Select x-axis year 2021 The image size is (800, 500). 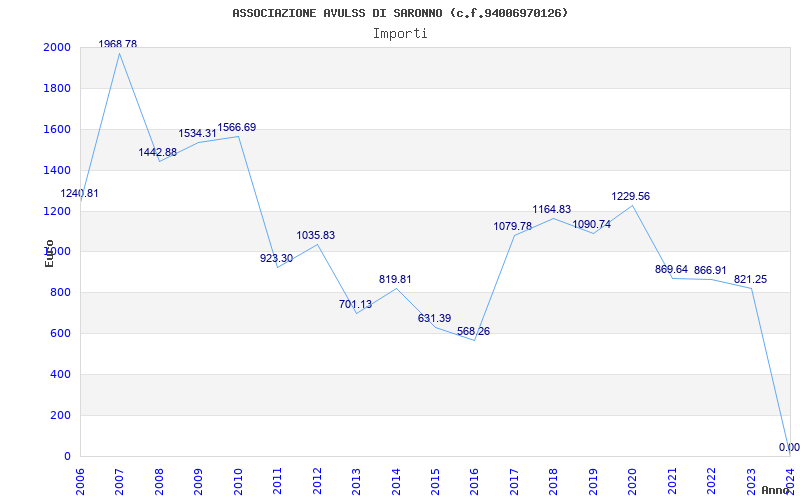672,481
